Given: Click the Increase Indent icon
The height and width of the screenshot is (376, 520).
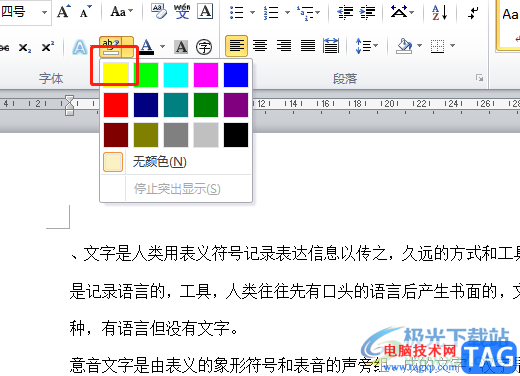Looking at the screenshot, I should coord(367,13).
